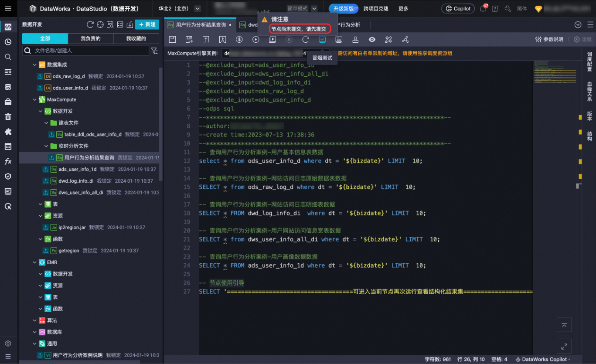The image size is (596, 364).
Task: Run the SQL with the play icon
Action: (x=256, y=39)
